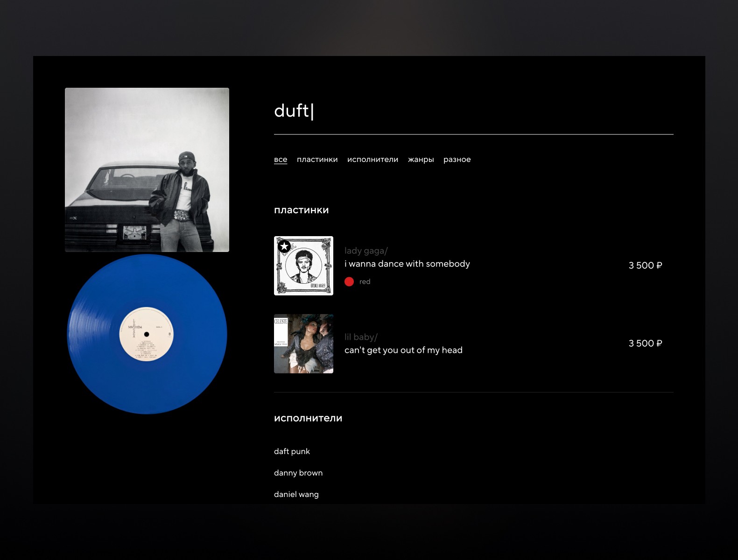Click the lil baby artist name

click(361, 337)
